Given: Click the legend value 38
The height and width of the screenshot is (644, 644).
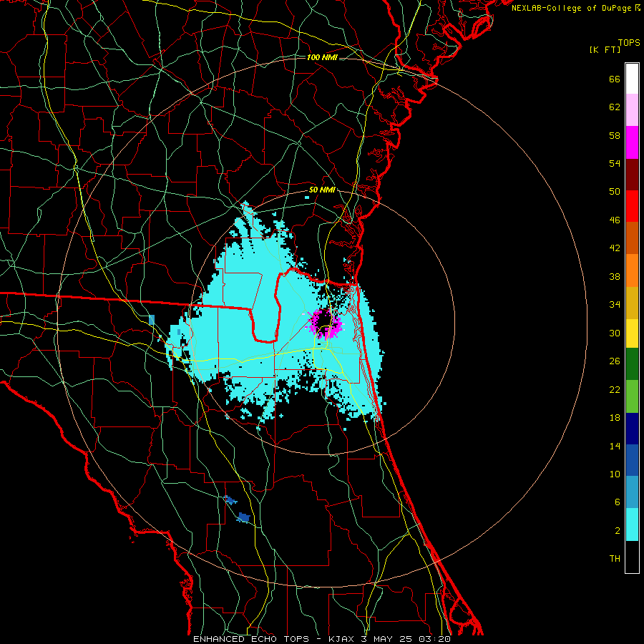Looking at the screenshot, I should [x=615, y=276].
